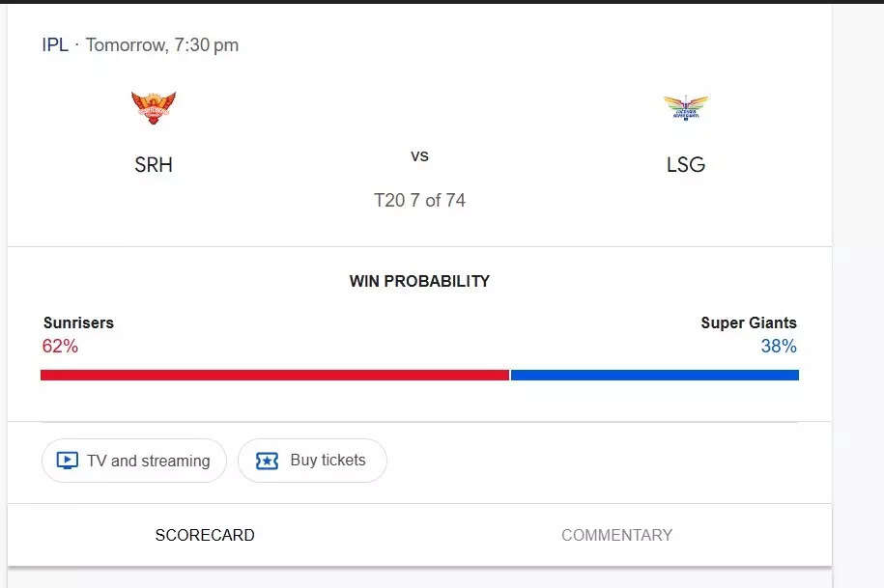Viewport: 884px width, 588px height.
Task: Select the SRH team name
Action: [154, 165]
